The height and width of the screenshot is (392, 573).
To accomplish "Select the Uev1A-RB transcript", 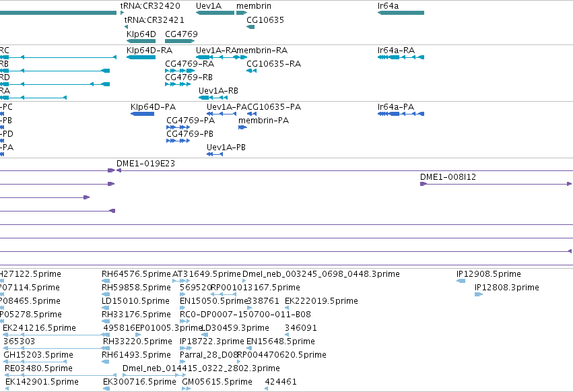I will pyautogui.click(x=213, y=98).
